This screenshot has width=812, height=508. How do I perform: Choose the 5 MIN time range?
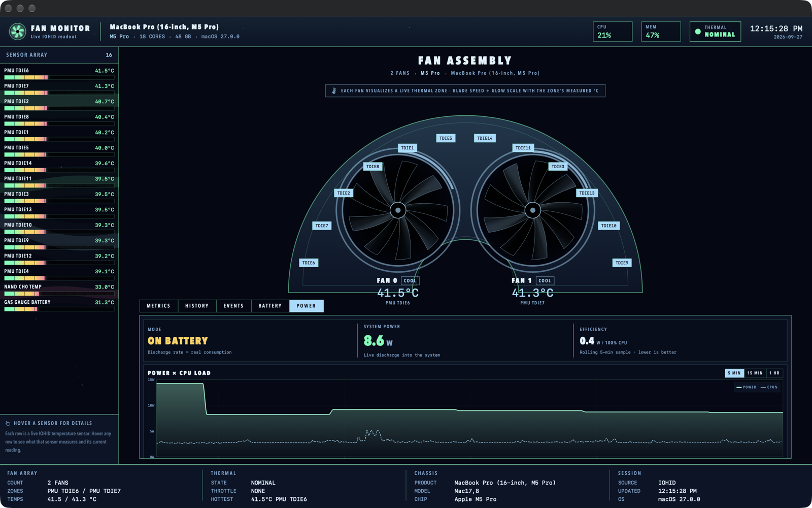tap(734, 373)
